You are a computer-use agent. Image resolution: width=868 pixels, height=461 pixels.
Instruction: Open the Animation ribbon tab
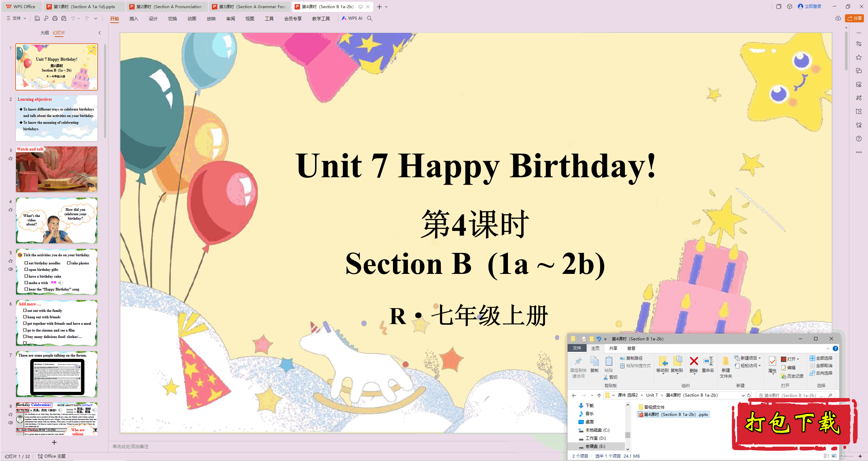click(192, 18)
